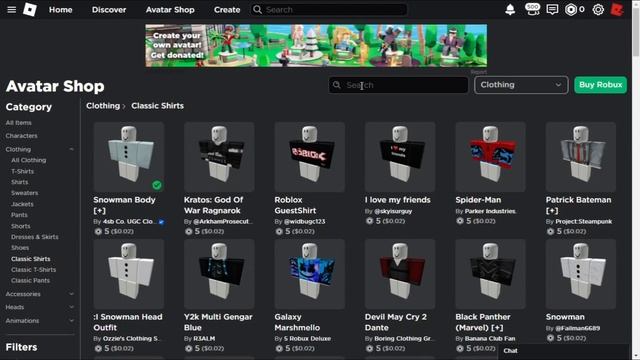This screenshot has width=640, height=360.
Task: Open Y2k Multi Gengar Blue thumbnail
Action: pyautogui.click(x=219, y=274)
